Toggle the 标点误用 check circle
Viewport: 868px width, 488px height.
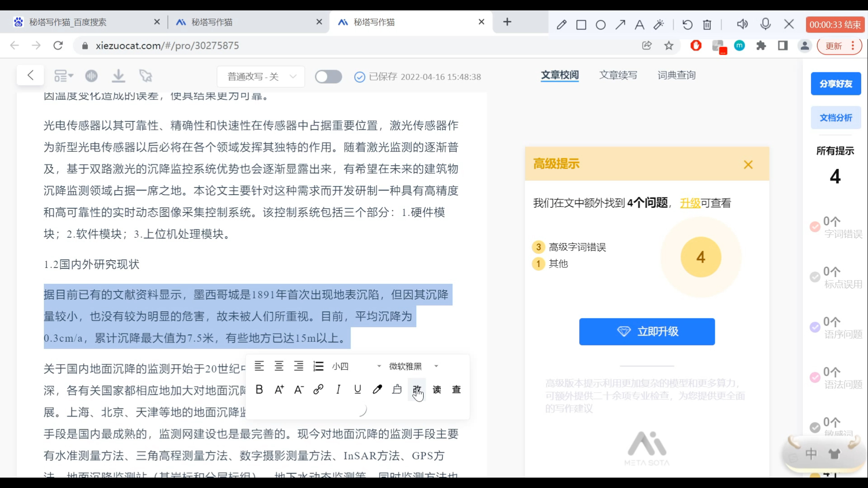815,277
